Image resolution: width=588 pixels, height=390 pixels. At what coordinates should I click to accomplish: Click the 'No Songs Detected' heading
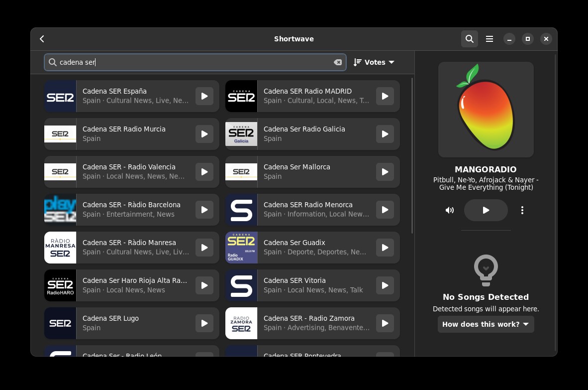[x=486, y=297]
